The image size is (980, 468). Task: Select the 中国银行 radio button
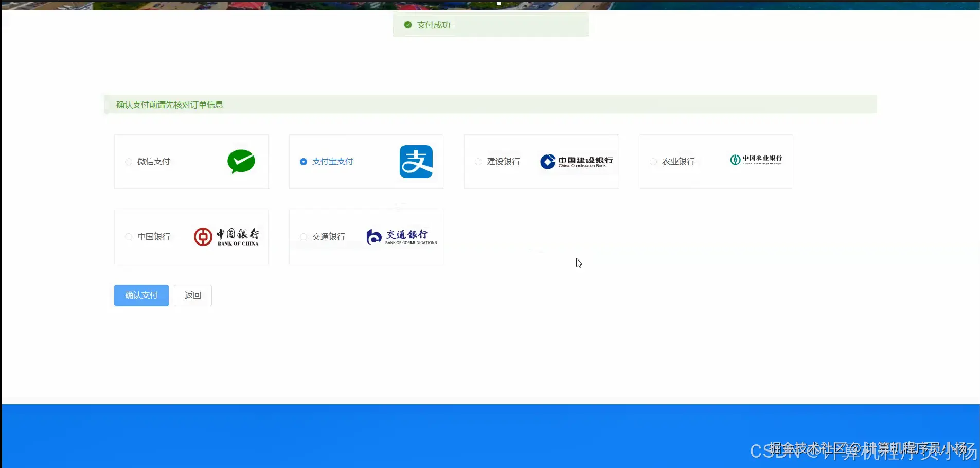[x=129, y=237]
